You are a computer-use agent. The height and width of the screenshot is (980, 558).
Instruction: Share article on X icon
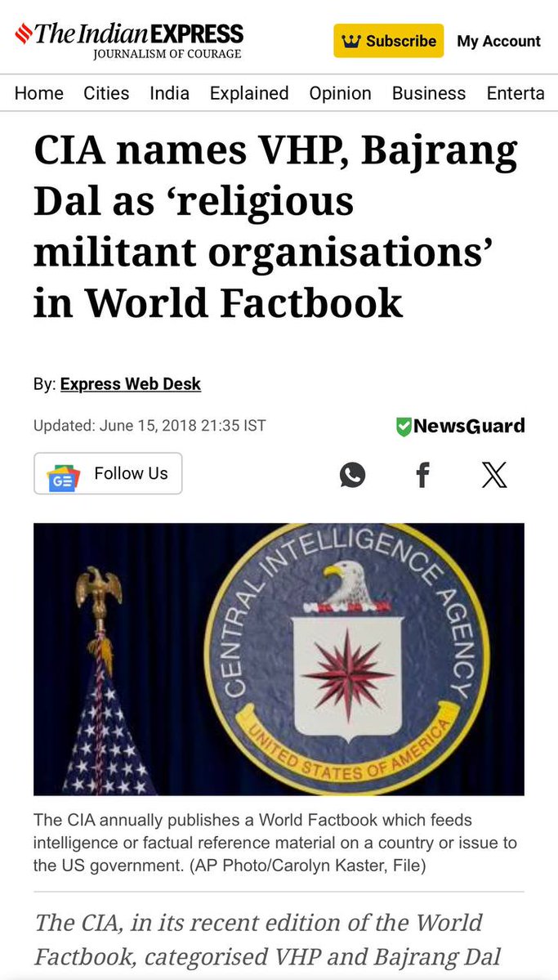pos(494,474)
